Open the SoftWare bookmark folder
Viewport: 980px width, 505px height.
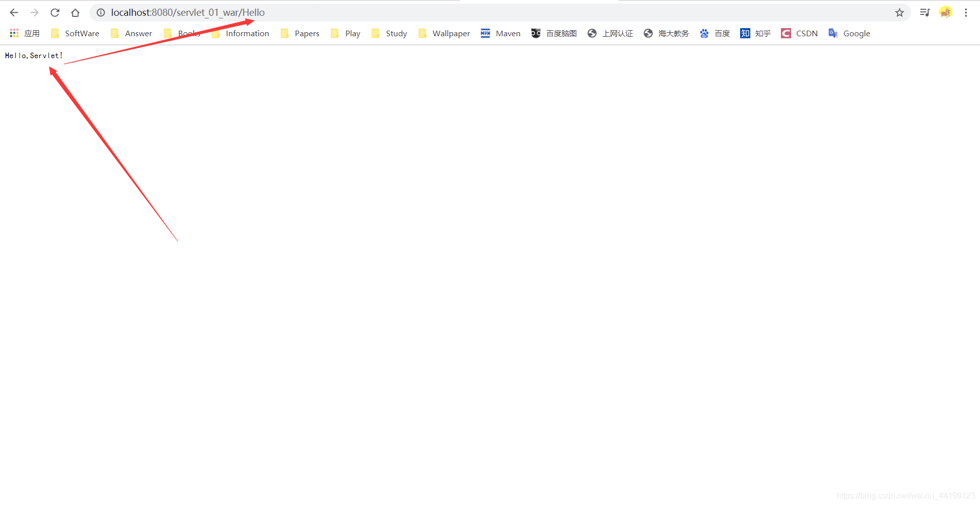(x=75, y=34)
